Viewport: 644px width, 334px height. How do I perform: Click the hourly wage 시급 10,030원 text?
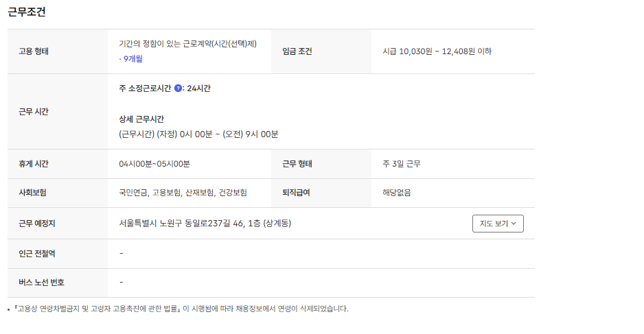pos(437,51)
